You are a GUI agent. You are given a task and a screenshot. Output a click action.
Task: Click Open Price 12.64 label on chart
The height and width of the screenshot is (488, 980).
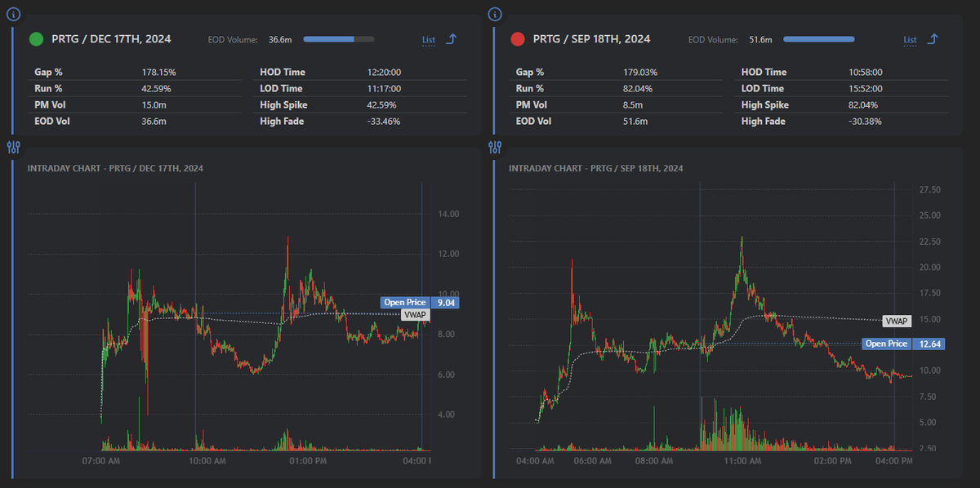(902, 344)
